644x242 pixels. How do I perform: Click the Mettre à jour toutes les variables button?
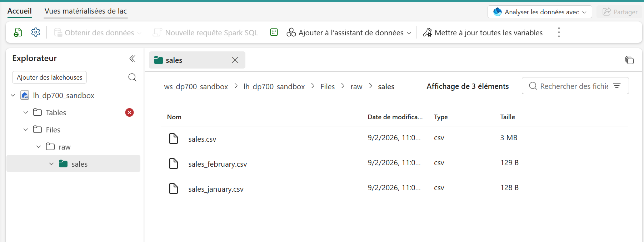tap(483, 32)
